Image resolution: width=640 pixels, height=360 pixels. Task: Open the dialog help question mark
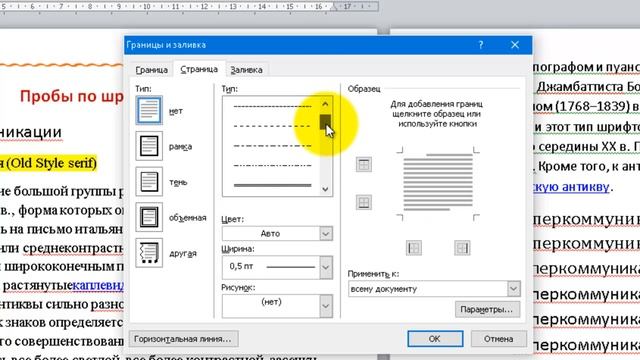pyautogui.click(x=481, y=45)
